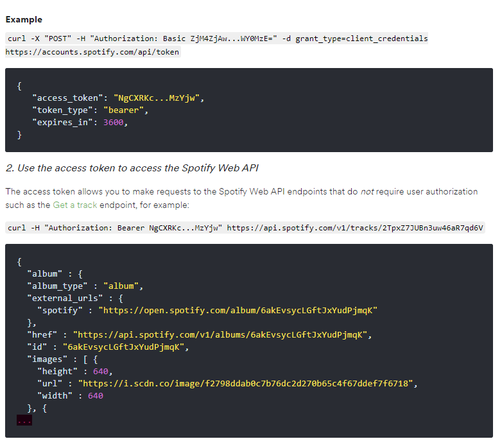Viewport: 502px width, 448px height.
Task: Click the i.scdn.co image URL string
Action: click(x=246, y=383)
